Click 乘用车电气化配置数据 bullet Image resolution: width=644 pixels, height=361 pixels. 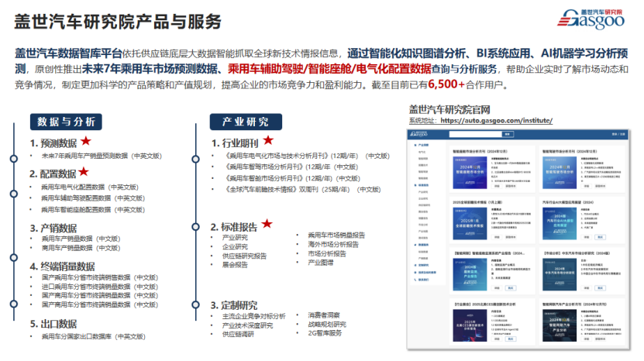[90, 187]
